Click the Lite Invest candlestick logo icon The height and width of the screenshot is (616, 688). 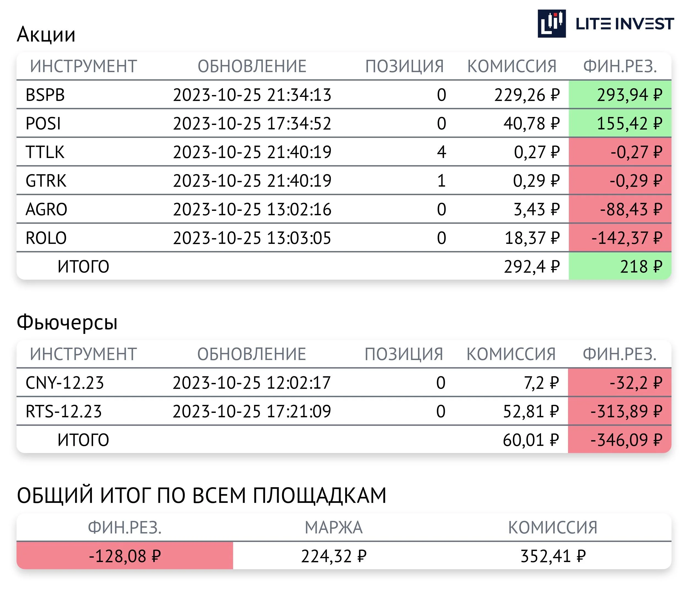coord(552,23)
